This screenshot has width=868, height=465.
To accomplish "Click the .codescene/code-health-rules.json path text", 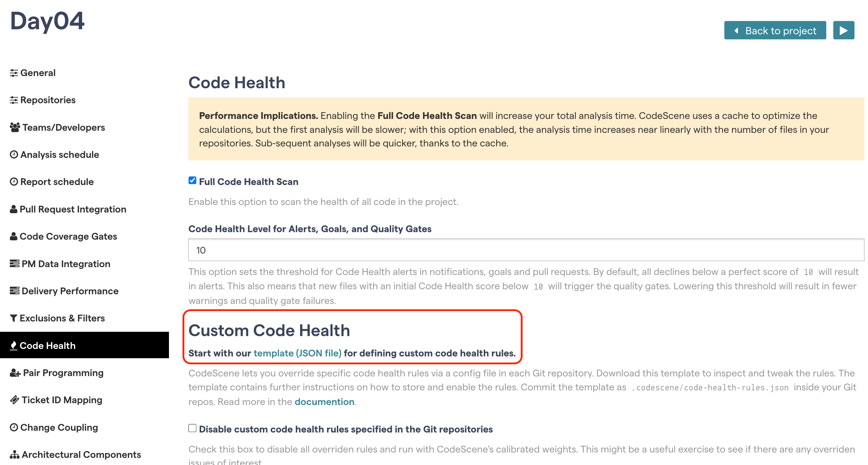I will (710, 387).
